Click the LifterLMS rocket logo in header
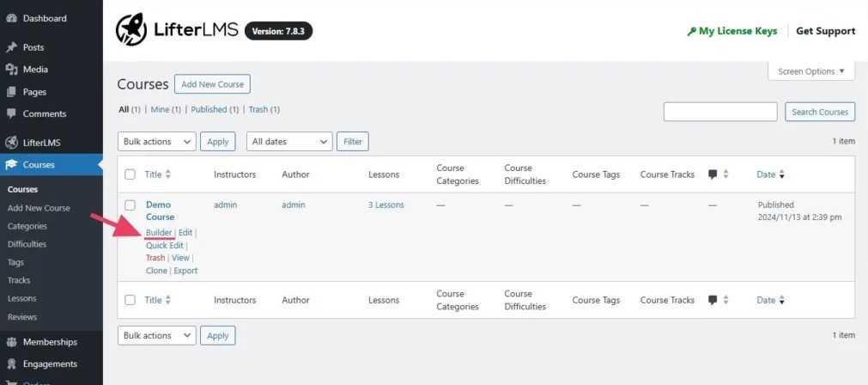The height and width of the screenshot is (385, 868). (x=131, y=30)
